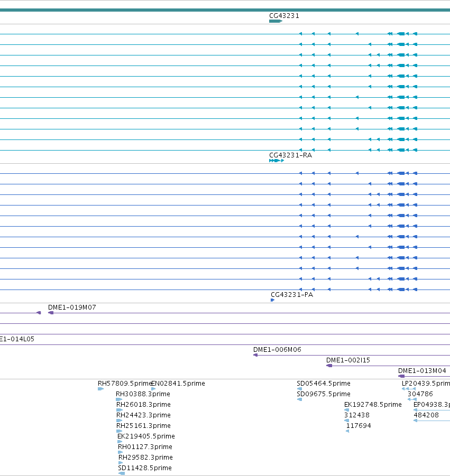Click the DME1-006M06 clone label
This screenshot has height=476, width=450.
pyautogui.click(x=277, y=350)
